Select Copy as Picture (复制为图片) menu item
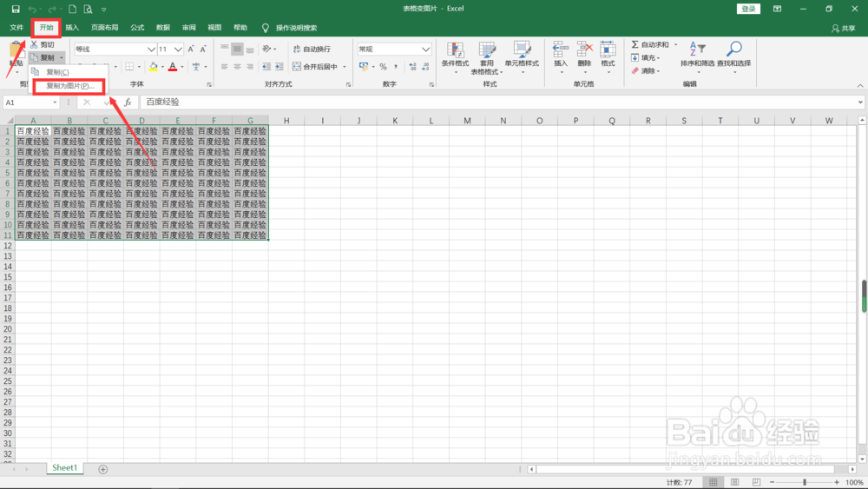This screenshot has width=868, height=489. click(69, 86)
